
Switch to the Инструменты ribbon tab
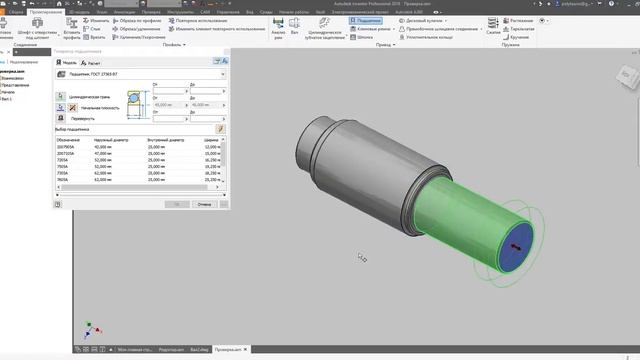180,12
